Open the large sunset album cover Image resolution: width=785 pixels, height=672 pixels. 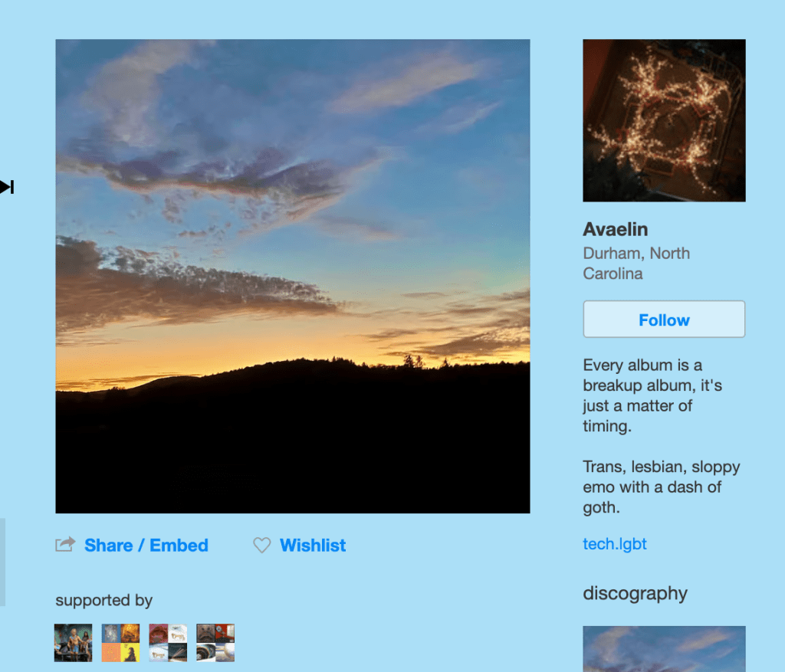292,276
